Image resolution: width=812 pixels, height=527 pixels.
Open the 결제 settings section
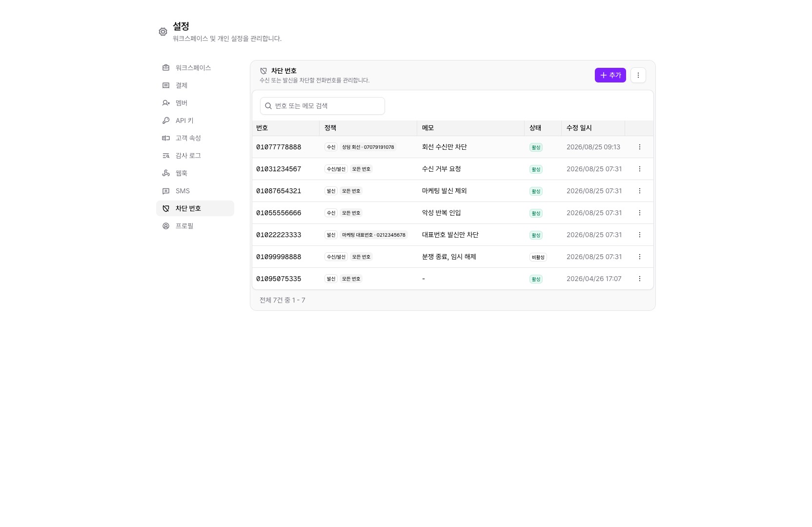(x=195, y=85)
